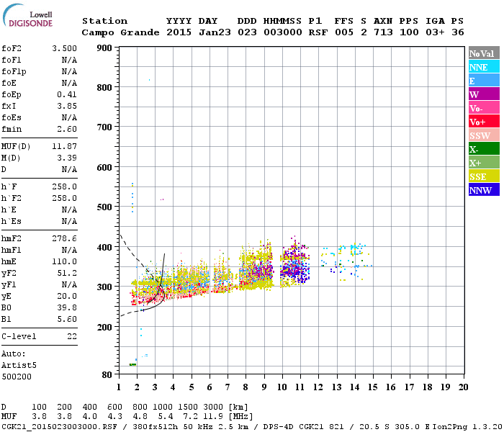Click the foF2 value 3.500

click(65, 48)
